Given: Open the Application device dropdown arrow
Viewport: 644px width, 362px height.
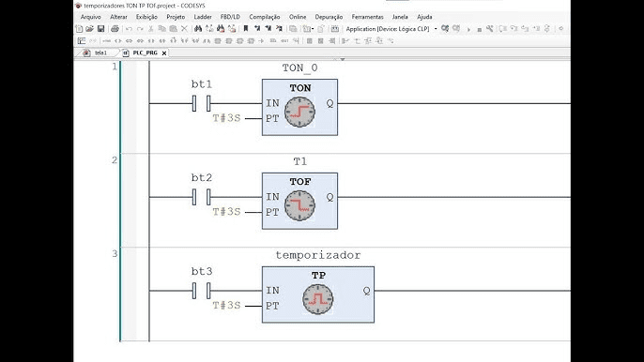Looking at the screenshot, I should point(436,29).
